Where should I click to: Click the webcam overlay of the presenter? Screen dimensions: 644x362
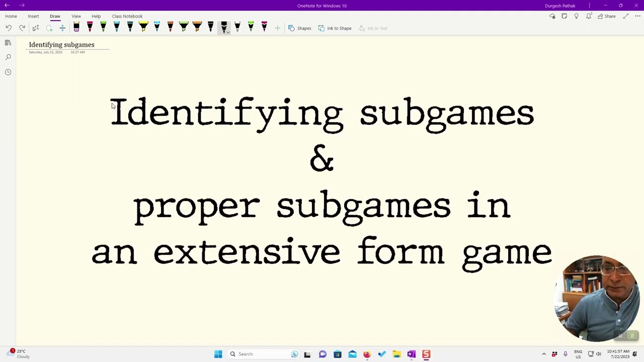pos(597,299)
